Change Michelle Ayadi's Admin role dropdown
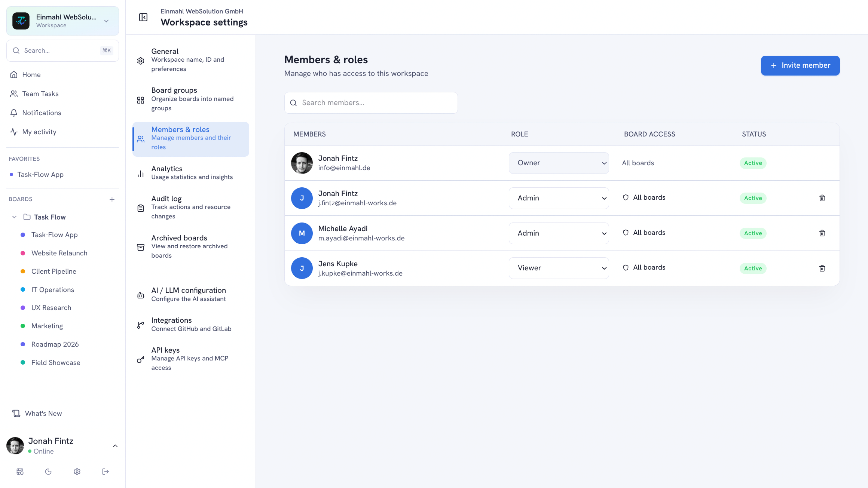The width and height of the screenshot is (868, 488). click(x=559, y=233)
